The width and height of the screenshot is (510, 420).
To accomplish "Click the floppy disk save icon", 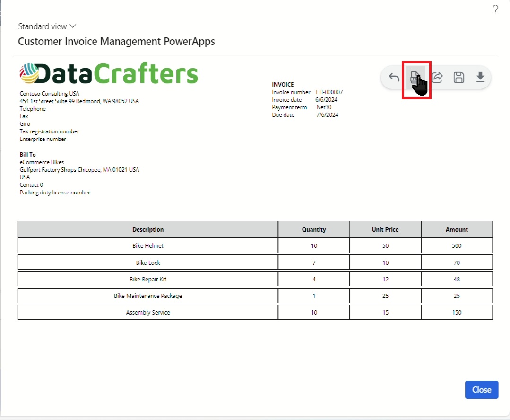I will [458, 77].
